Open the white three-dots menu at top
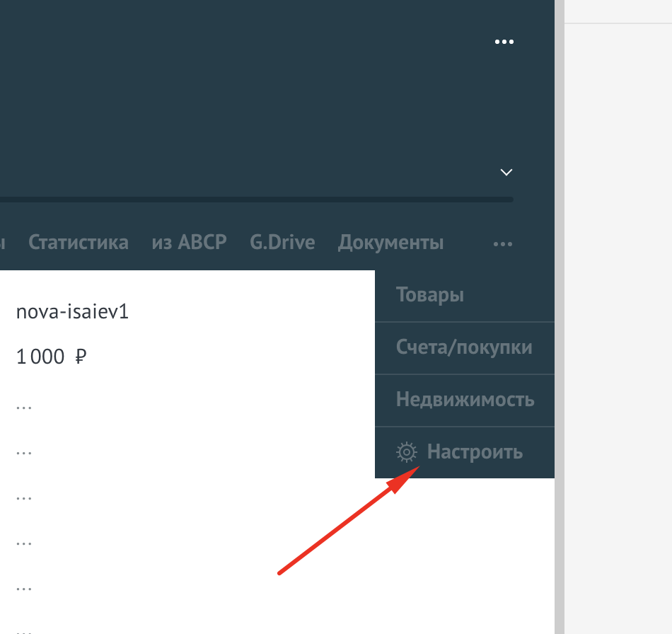Viewport: 672px width, 634px height. click(x=504, y=42)
